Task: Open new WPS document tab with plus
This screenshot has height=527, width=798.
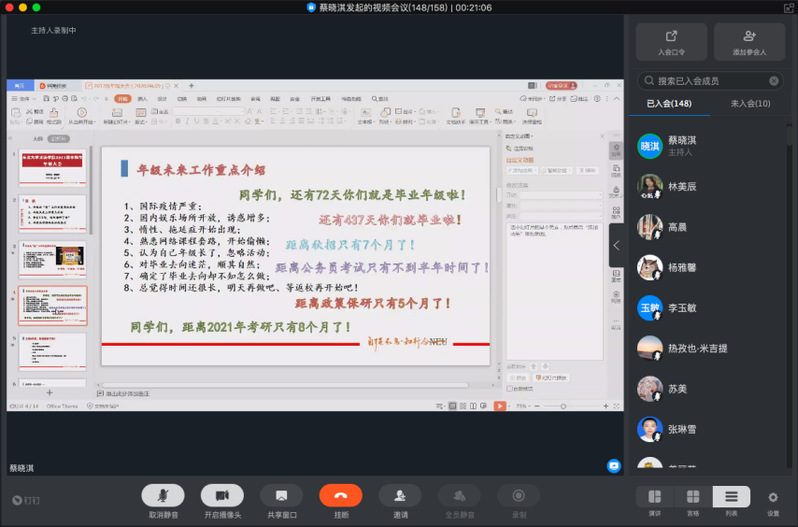Action: (x=191, y=85)
